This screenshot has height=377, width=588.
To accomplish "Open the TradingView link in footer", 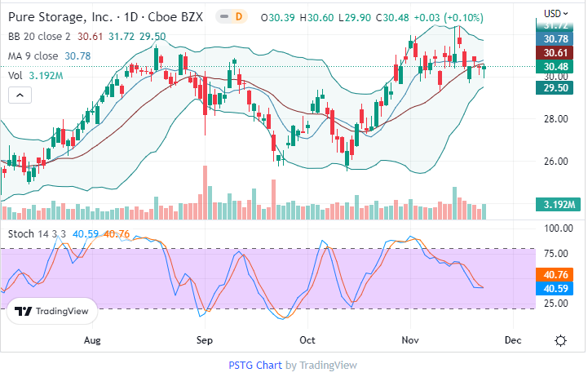I will 328,365.
